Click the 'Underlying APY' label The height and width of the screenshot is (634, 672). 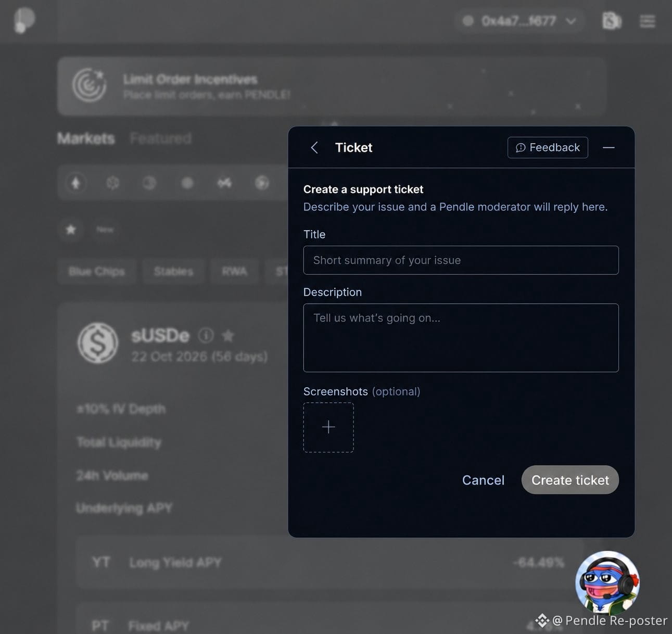[124, 508]
